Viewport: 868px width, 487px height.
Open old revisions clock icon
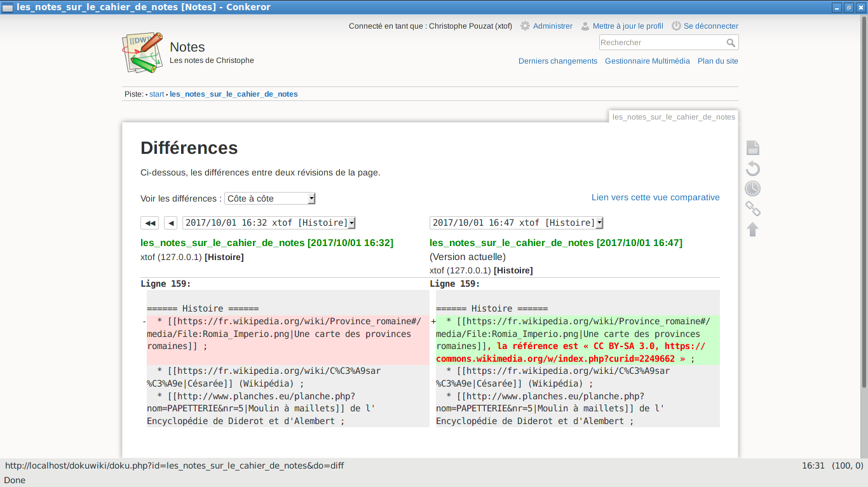click(752, 189)
